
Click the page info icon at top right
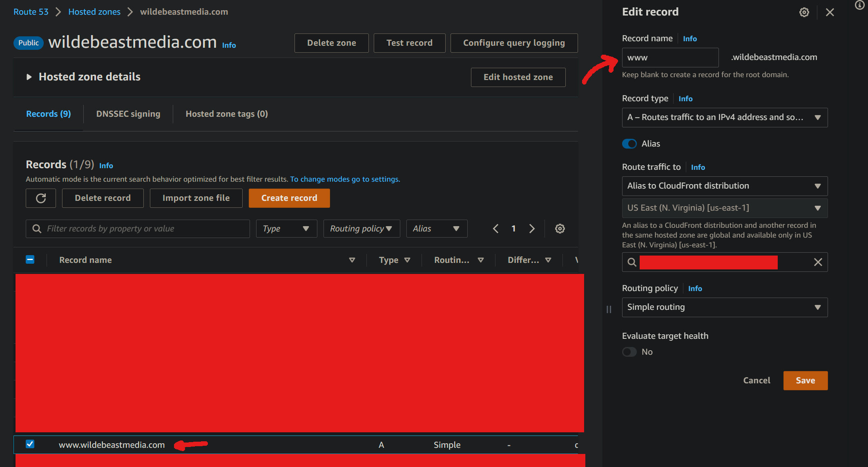tap(859, 5)
